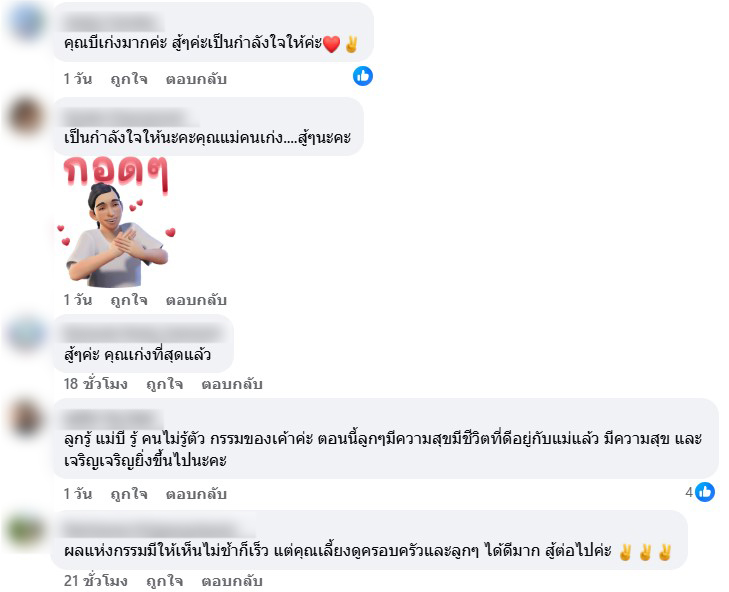The image size is (729, 592).
Task: Click ตอบกลับ under the comment with 4 likes
Action: click(x=196, y=494)
